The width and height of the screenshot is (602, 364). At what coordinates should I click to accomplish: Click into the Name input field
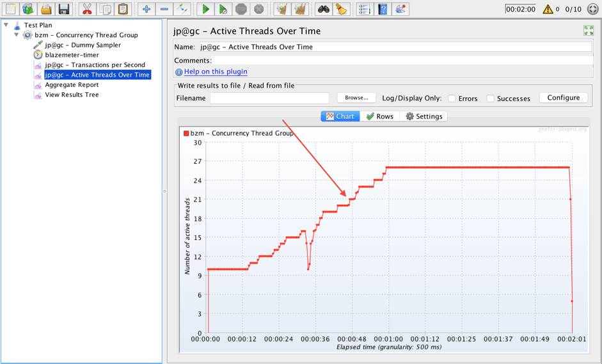pyautogui.click(x=395, y=47)
